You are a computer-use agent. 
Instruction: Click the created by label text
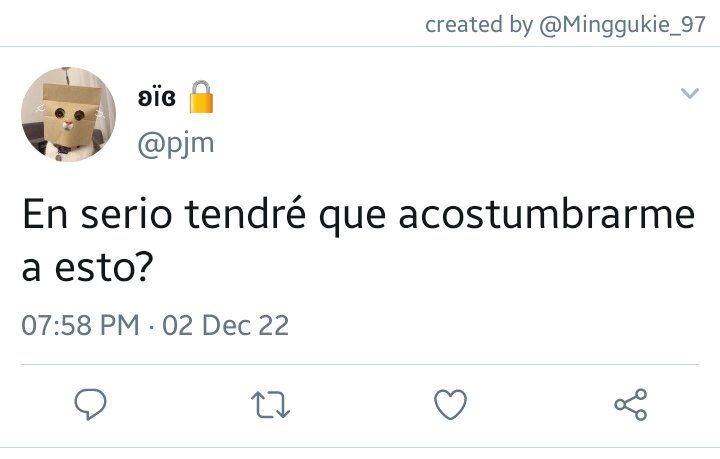(x=479, y=24)
